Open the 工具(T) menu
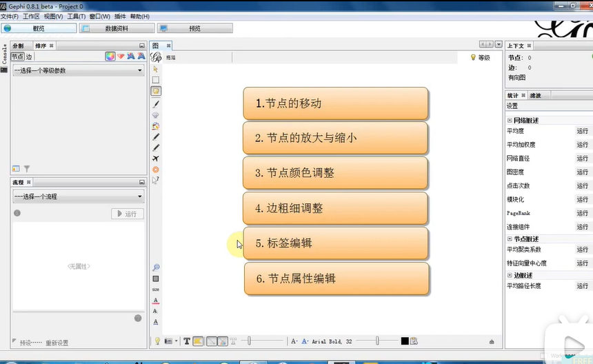593x364 pixels. (x=76, y=17)
